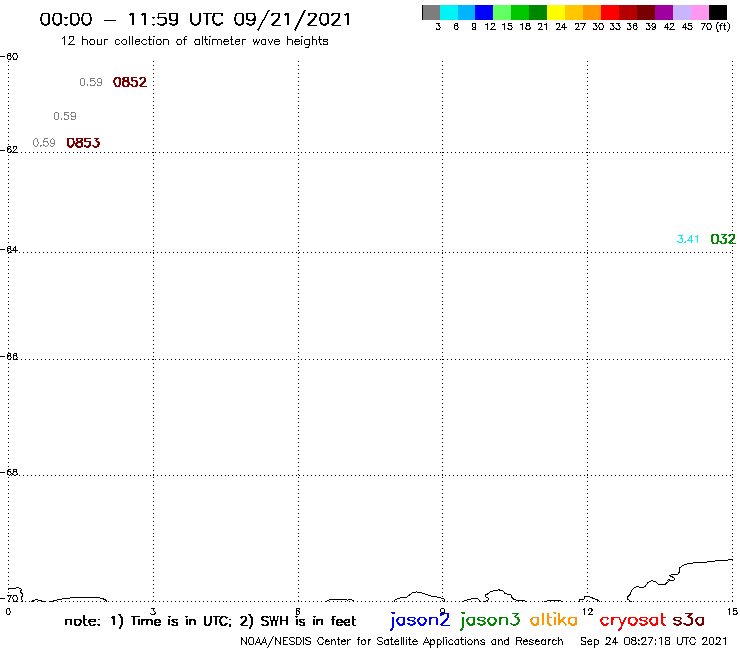740x650 pixels.
Task: Pick the orange swatch in the color scale
Action: click(592, 12)
